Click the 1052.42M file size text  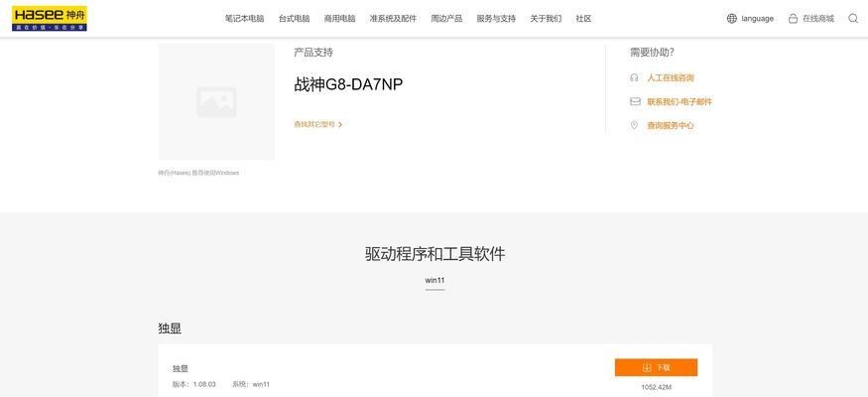(656, 388)
